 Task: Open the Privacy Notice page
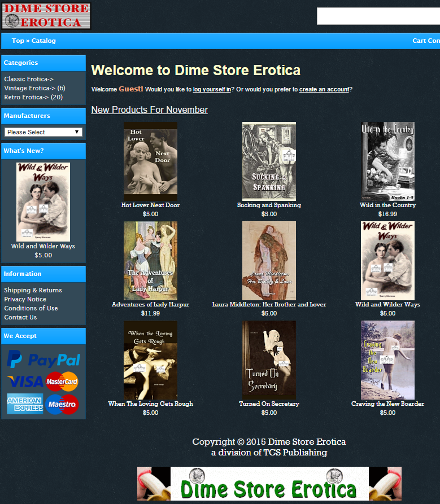[x=25, y=299]
